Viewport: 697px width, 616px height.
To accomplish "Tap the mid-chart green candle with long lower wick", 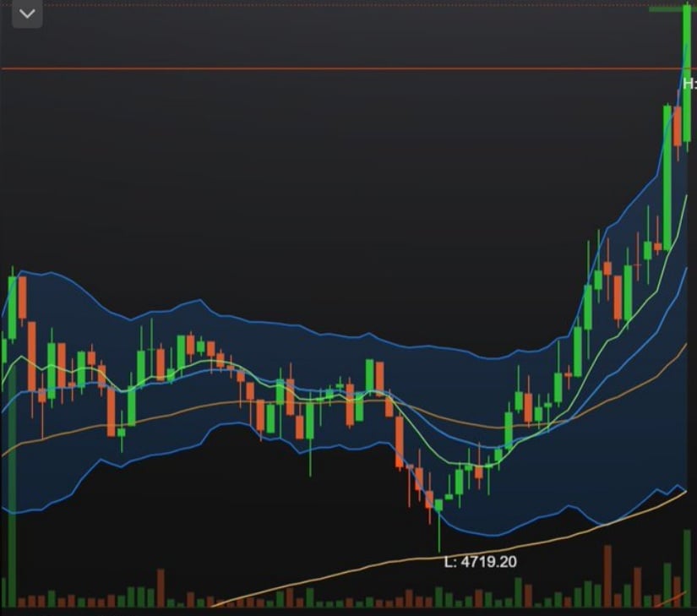I will tap(310, 420).
